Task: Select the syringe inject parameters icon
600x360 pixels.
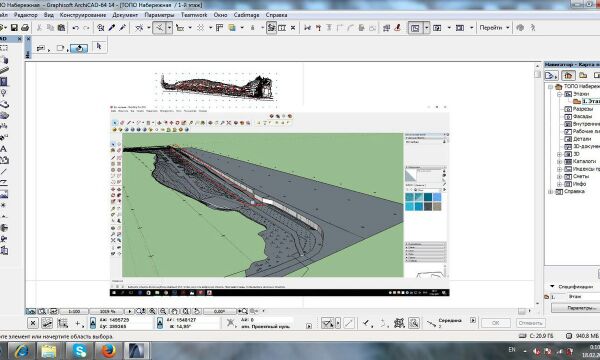Action: (122, 28)
